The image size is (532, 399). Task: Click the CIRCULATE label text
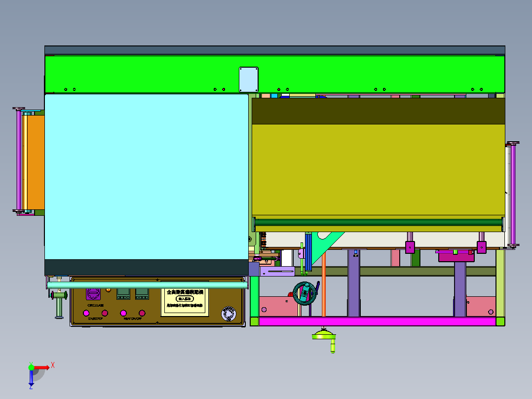pyautogui.click(x=95, y=305)
